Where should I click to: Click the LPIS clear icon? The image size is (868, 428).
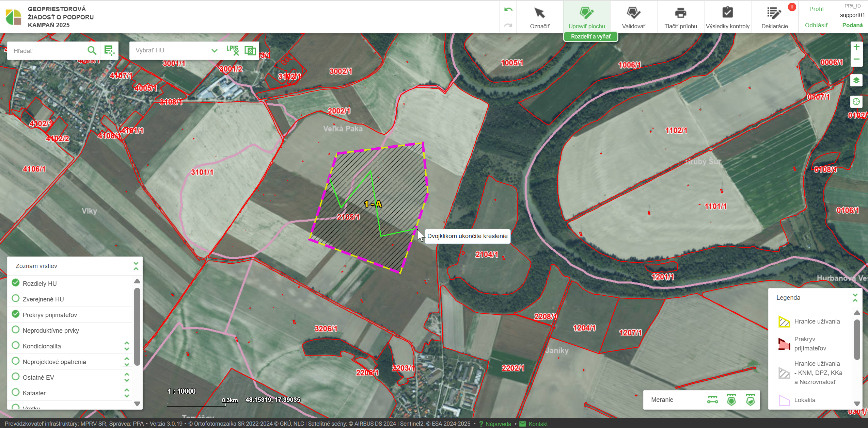click(x=233, y=50)
